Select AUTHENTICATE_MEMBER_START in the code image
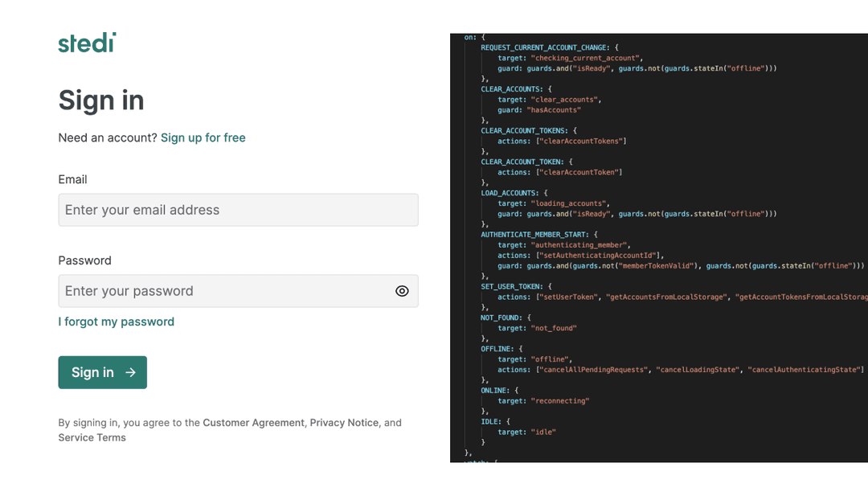 [x=534, y=235]
